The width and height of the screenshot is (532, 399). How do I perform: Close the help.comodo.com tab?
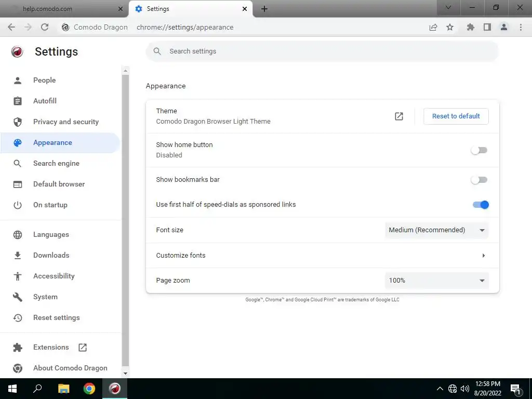pos(120,9)
